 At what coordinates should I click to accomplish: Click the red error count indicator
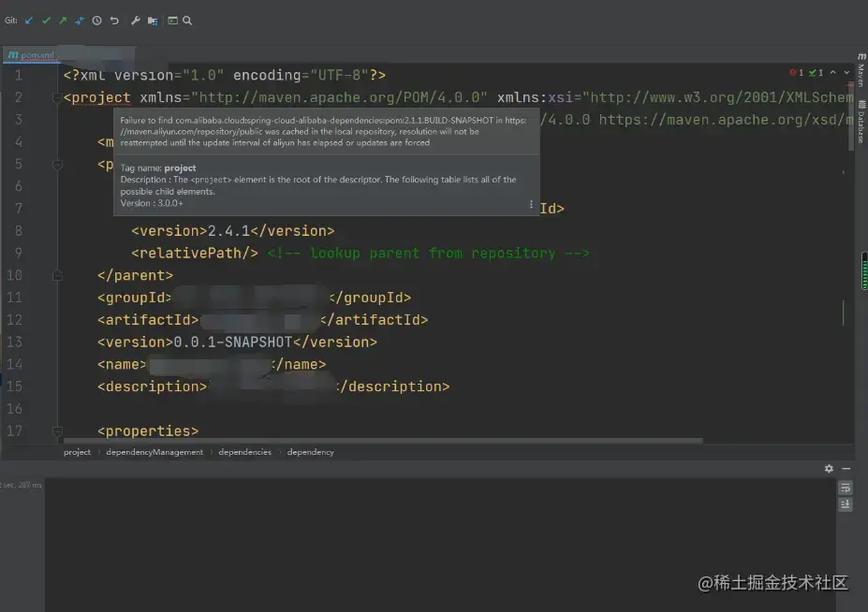coord(797,72)
